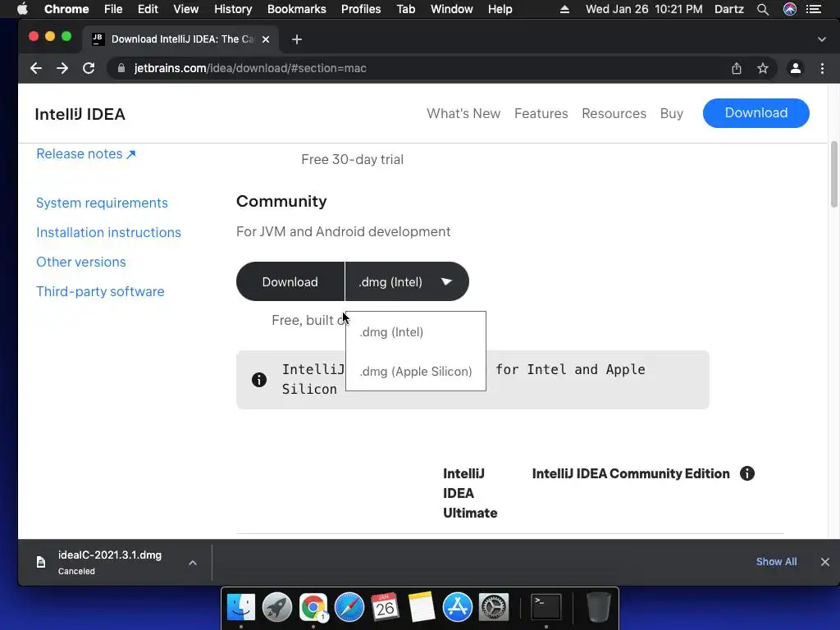840x630 pixels.
Task: Open the Features page
Action: (541, 113)
